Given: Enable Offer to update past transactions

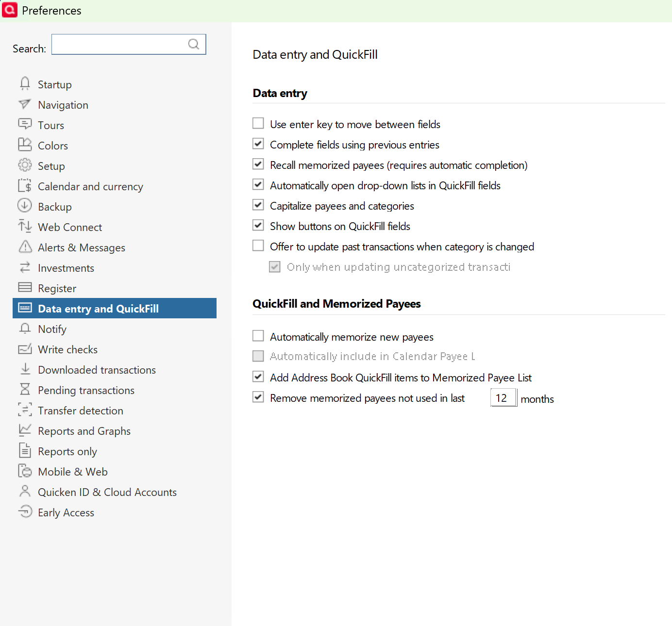Looking at the screenshot, I should click(258, 246).
